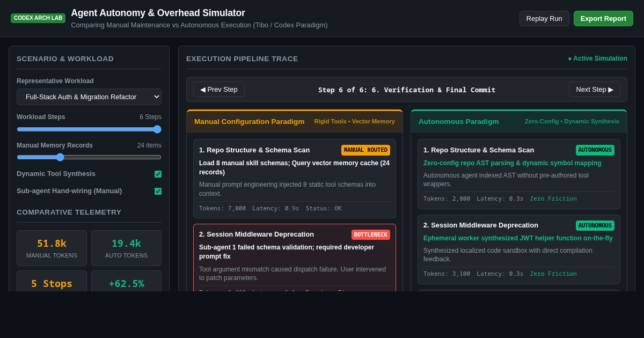Click the MANUAL ROUTED badge
Viewport: 644px width, 338px height.
point(365,150)
